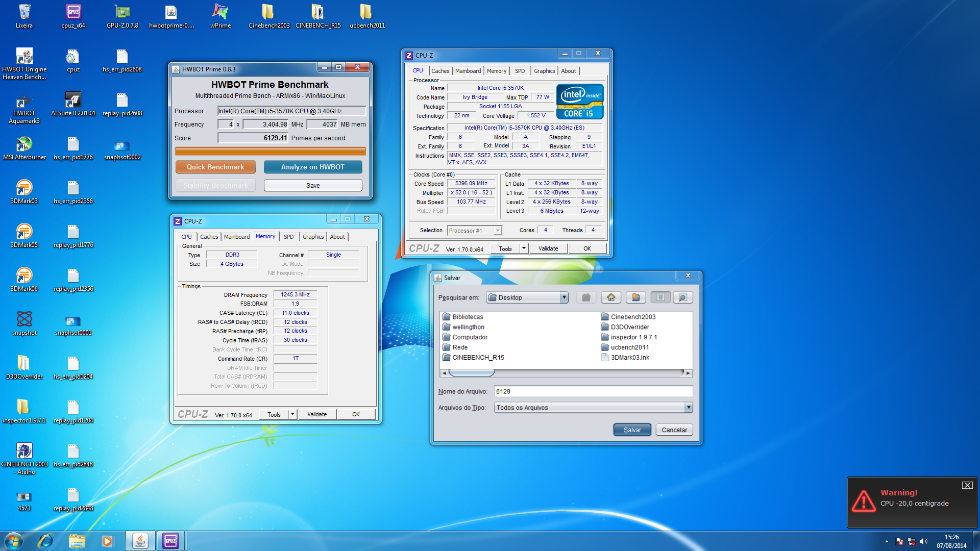This screenshot has width=980, height=551.
Task: Click Processor name field in HWBOT Prime
Action: pos(291,111)
